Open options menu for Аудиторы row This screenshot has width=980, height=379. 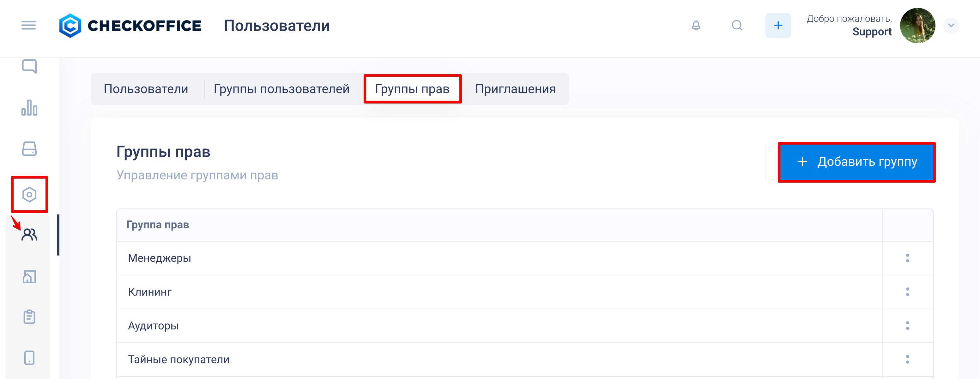(x=907, y=326)
